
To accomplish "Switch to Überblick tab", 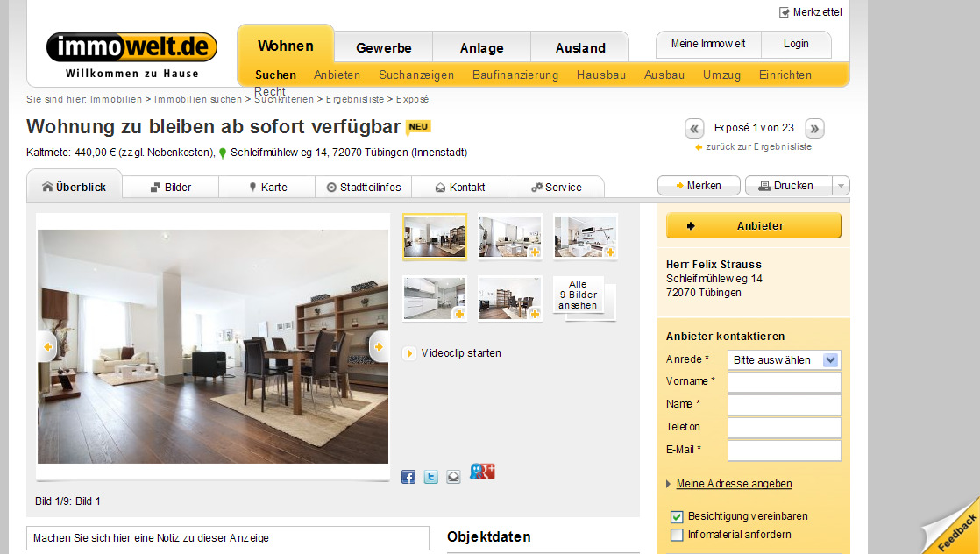I will pyautogui.click(x=75, y=187).
